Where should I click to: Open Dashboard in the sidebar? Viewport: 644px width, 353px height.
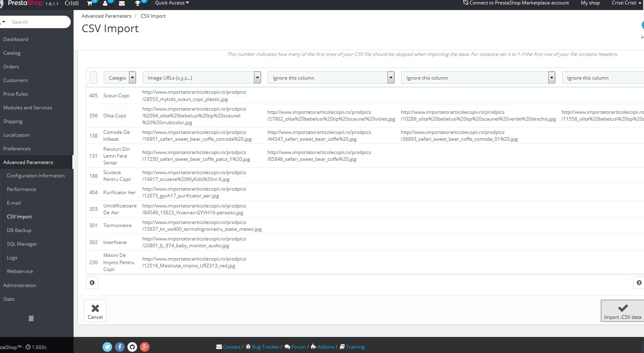coord(16,39)
